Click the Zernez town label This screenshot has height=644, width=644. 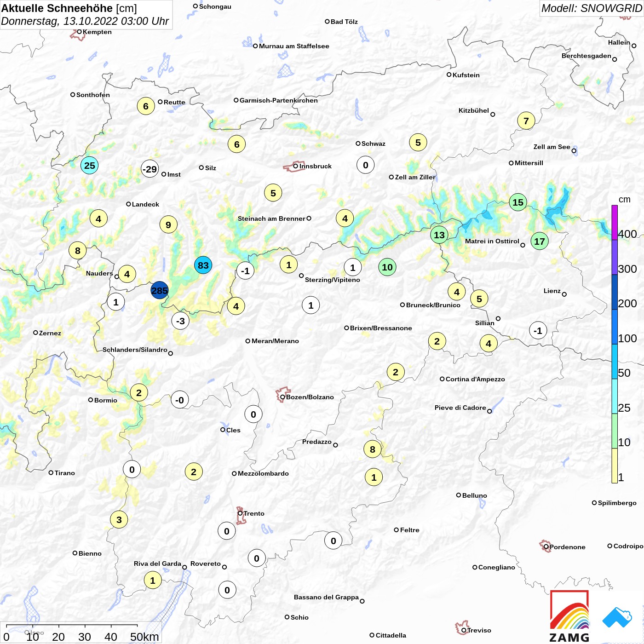pyautogui.click(x=50, y=333)
